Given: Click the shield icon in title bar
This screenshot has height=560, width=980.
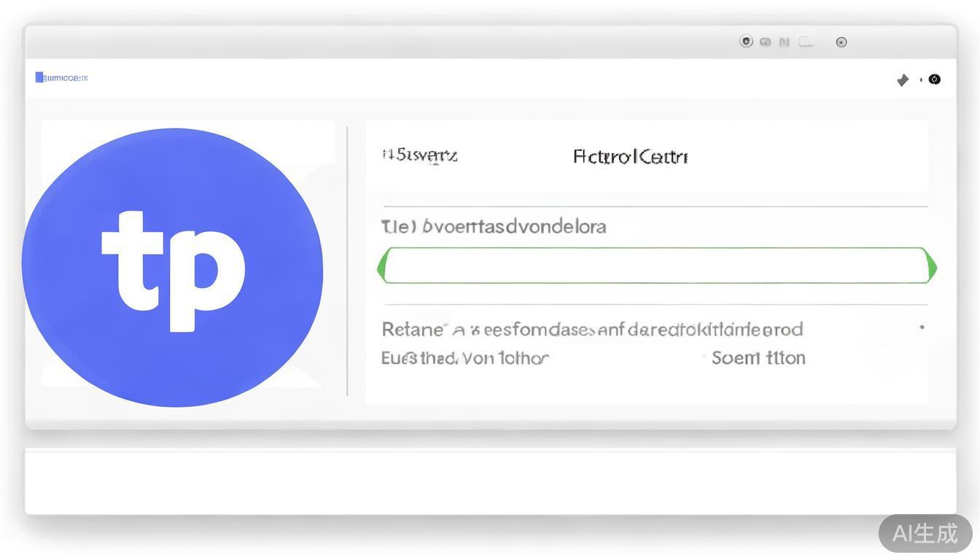Looking at the screenshot, I should [x=746, y=42].
